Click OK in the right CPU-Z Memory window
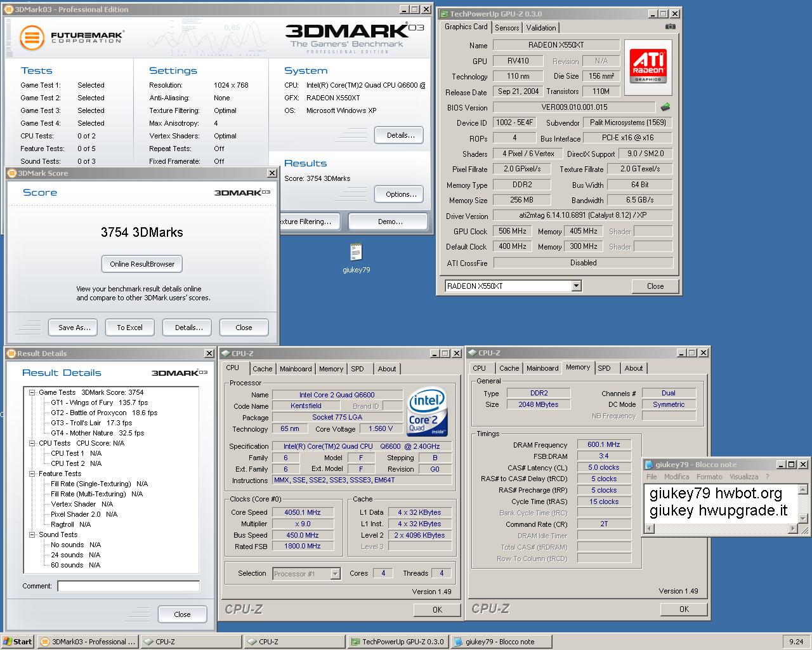 pyautogui.click(x=684, y=609)
